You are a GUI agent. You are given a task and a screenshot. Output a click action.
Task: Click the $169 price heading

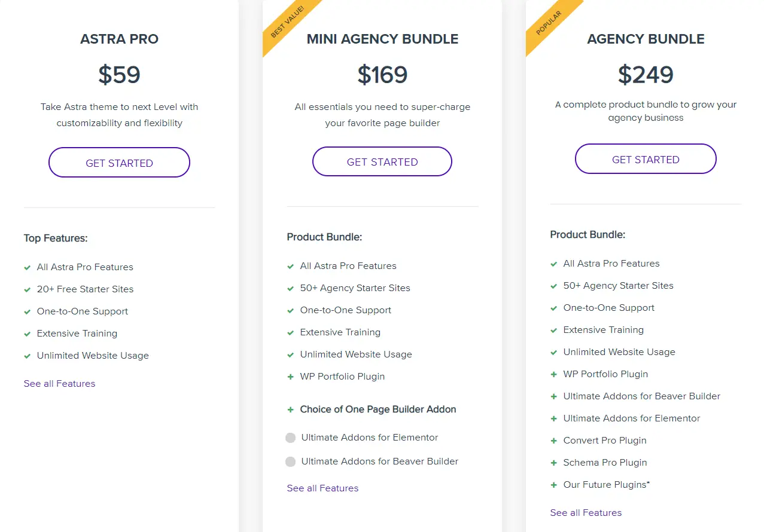point(382,75)
